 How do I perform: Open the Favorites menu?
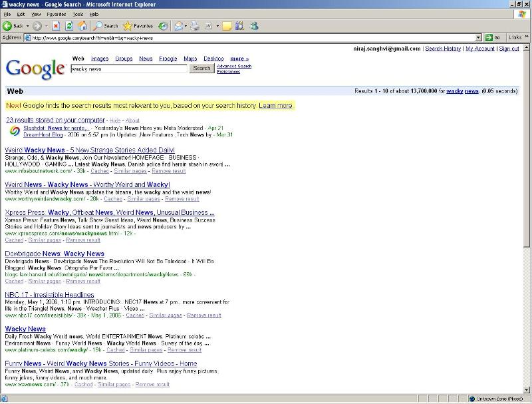pos(56,14)
